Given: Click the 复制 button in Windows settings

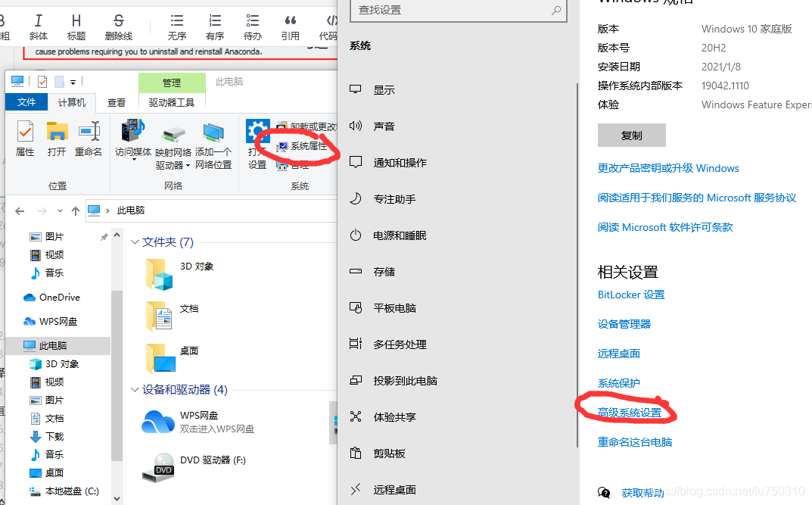Looking at the screenshot, I should (x=631, y=135).
